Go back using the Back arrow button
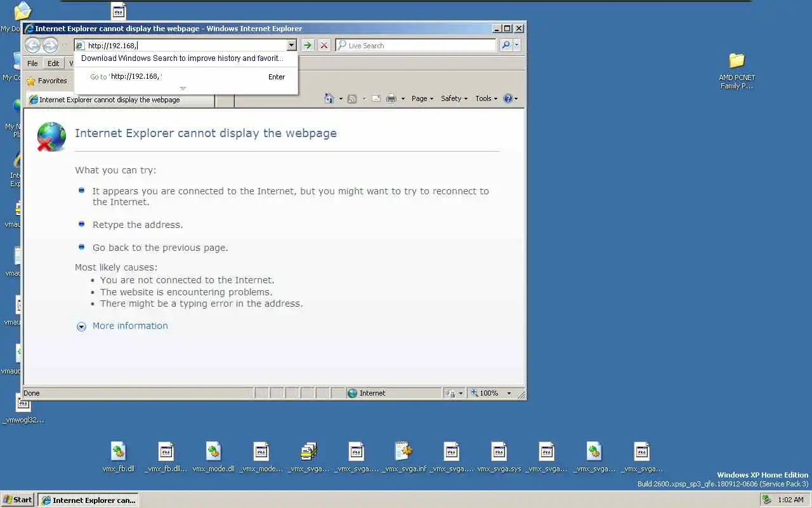The width and height of the screenshot is (812, 508). click(x=33, y=45)
